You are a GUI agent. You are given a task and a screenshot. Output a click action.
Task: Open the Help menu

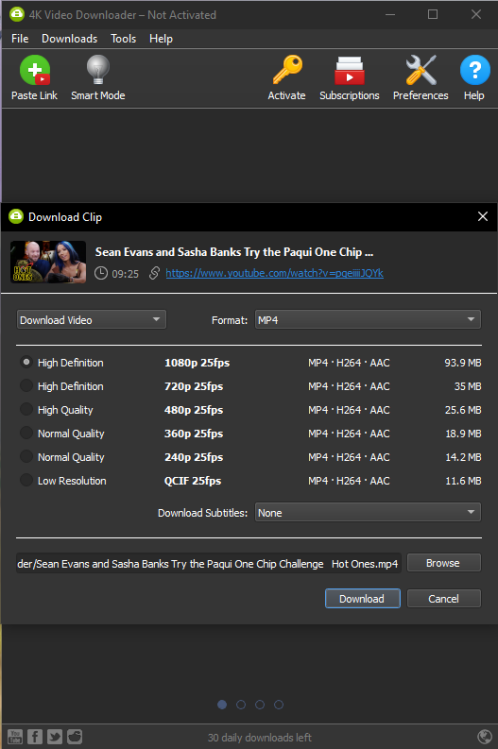pyautogui.click(x=160, y=39)
